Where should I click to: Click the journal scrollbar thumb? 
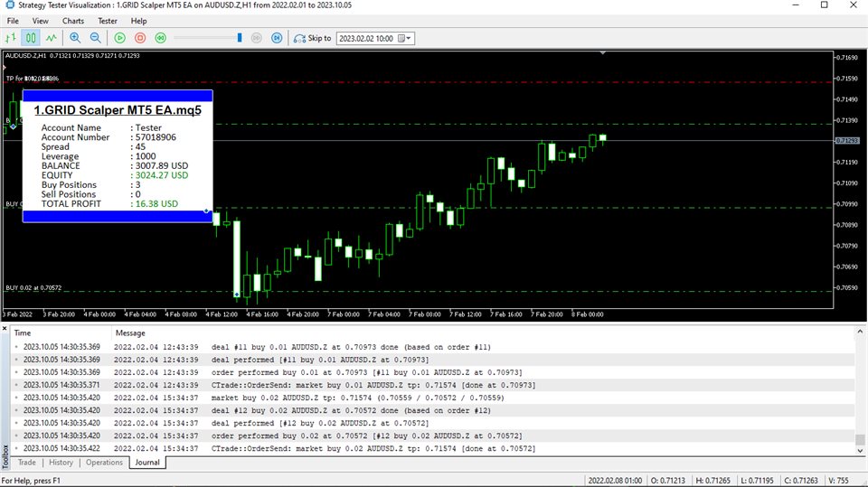tap(860, 440)
